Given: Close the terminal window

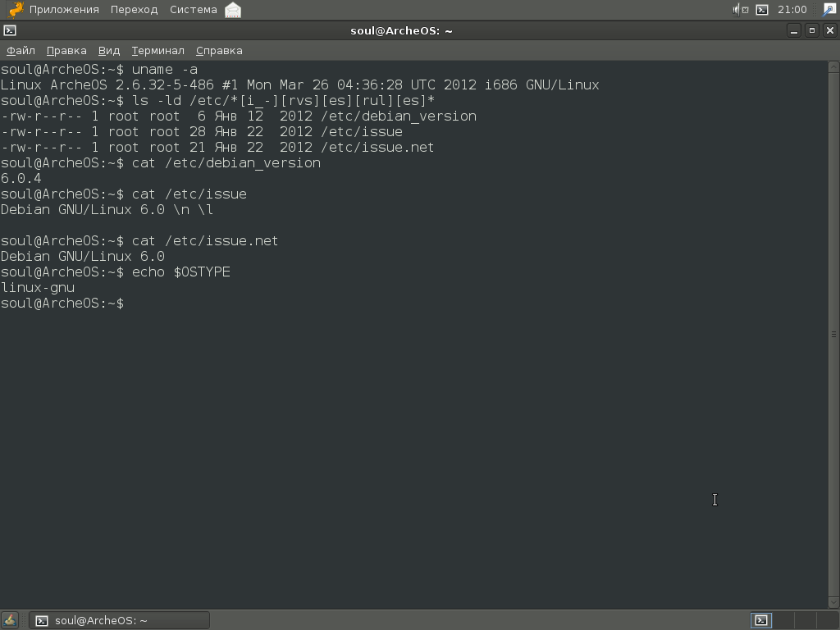Looking at the screenshot, I should click(830, 30).
